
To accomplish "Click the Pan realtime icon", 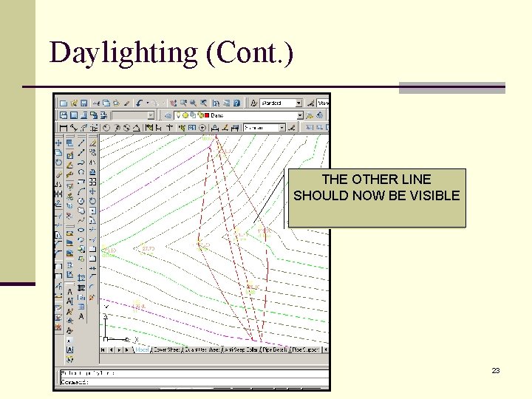I will coord(174,103).
